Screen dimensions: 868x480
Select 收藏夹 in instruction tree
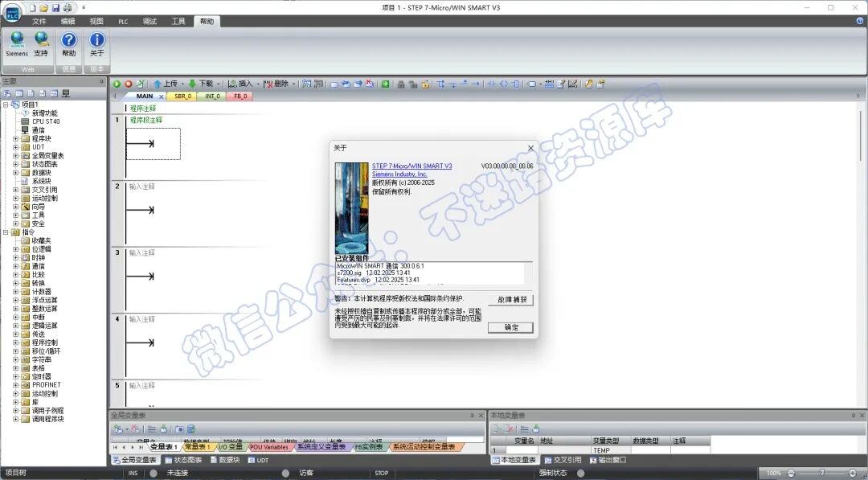pyautogui.click(x=41, y=241)
